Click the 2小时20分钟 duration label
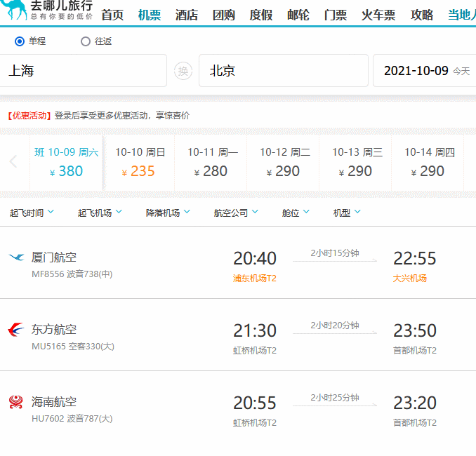Viewport: 476px width, 456px height. coord(335,326)
